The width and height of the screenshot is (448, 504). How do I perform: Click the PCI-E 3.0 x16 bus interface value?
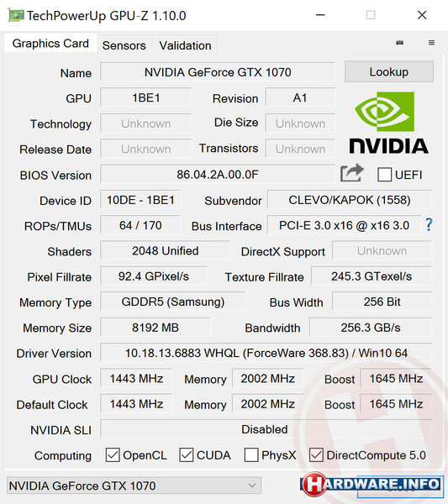[344, 225]
